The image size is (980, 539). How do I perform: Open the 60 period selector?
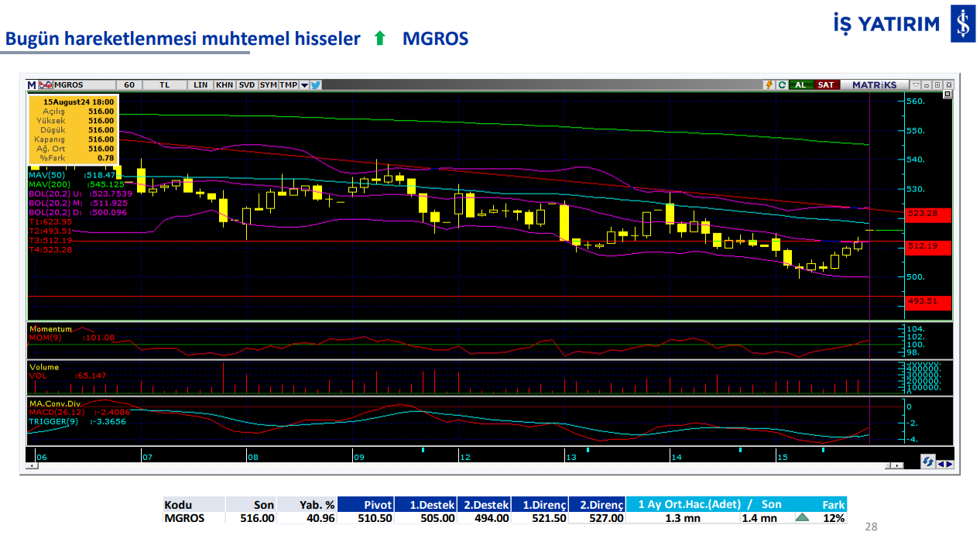pyautogui.click(x=128, y=84)
